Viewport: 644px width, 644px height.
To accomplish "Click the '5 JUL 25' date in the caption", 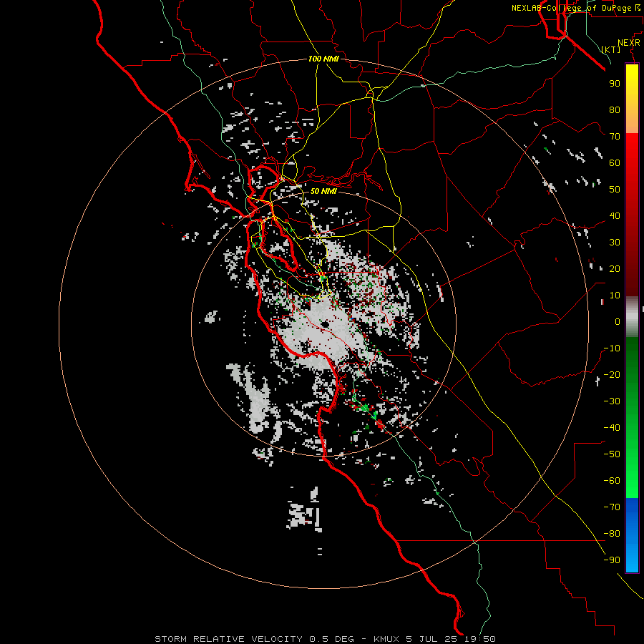I will [432, 639].
